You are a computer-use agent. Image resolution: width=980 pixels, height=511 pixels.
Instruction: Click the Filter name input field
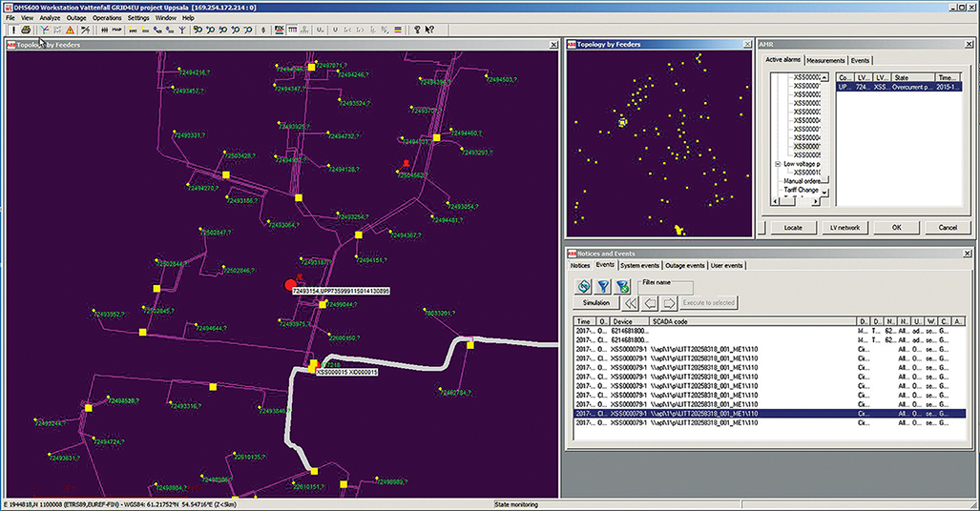pyautogui.click(x=667, y=289)
